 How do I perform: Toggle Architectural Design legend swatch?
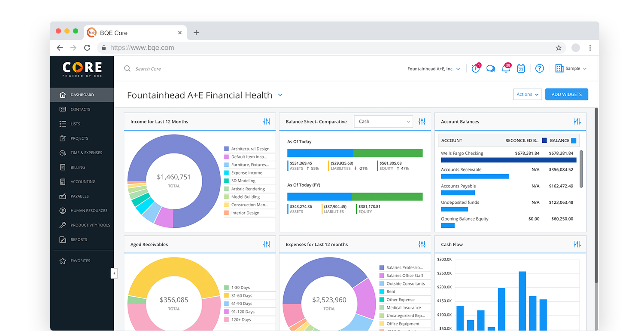point(226,149)
